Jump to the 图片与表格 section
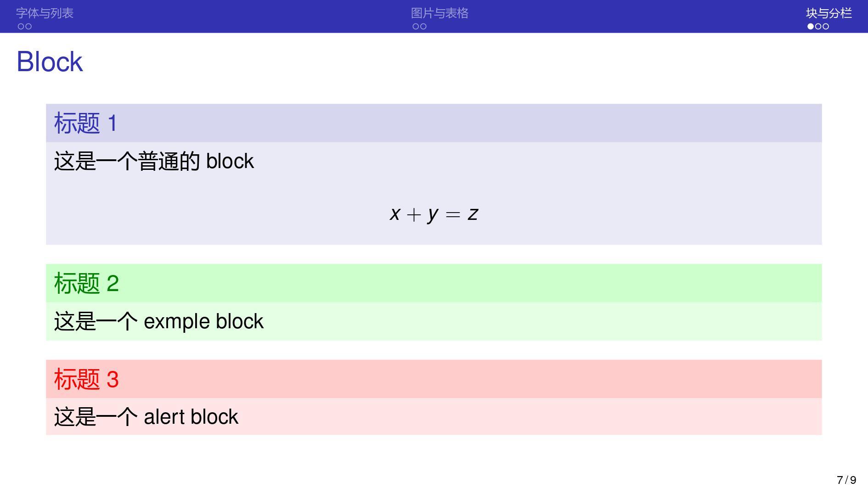The width and height of the screenshot is (868, 488). pos(440,13)
